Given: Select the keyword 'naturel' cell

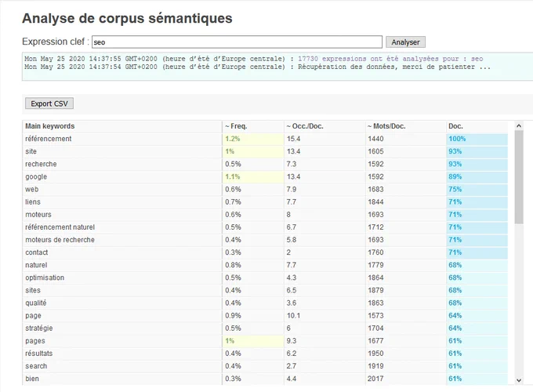Looking at the screenshot, I should (x=122, y=265).
